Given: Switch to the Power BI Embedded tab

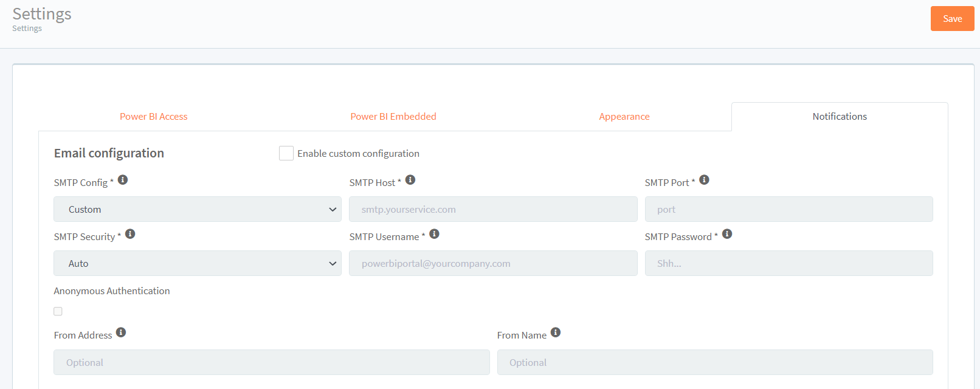Looking at the screenshot, I should [x=393, y=117].
